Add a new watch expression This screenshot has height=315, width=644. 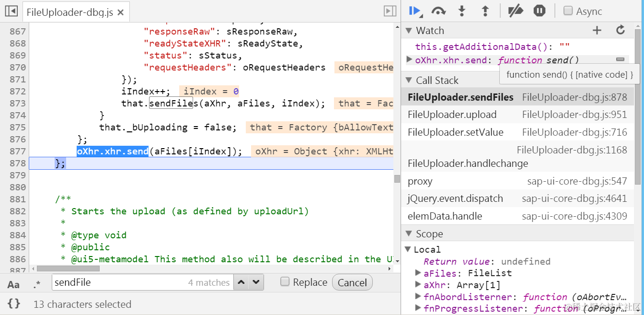[x=597, y=30]
